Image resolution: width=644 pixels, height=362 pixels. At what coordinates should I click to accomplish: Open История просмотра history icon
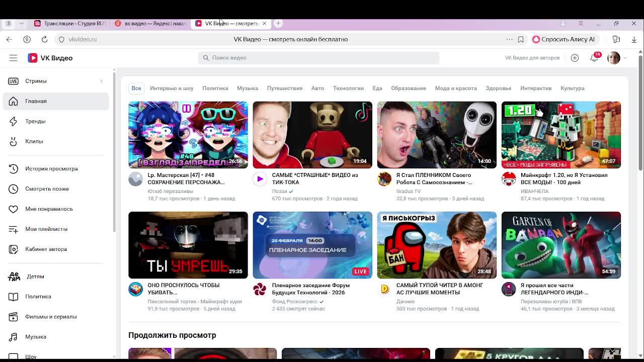pyautogui.click(x=14, y=168)
